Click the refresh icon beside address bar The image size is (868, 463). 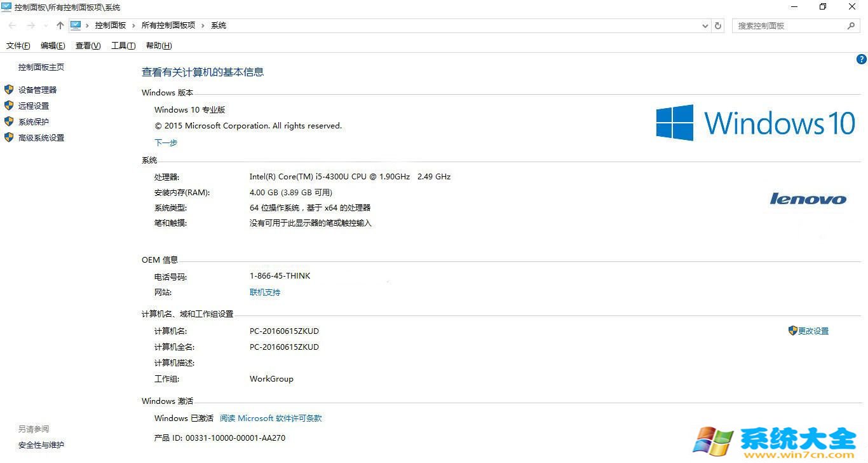[x=718, y=25]
